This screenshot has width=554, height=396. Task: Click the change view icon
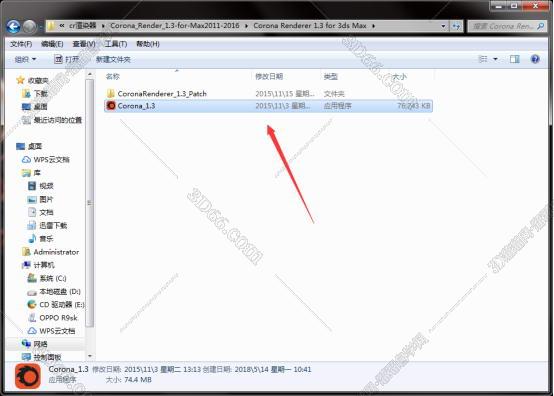coord(483,59)
